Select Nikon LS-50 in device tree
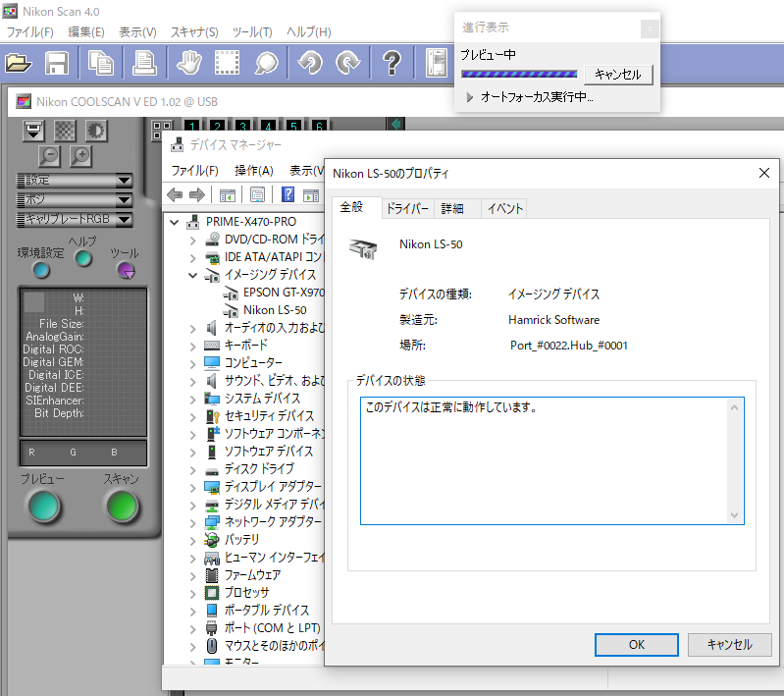This screenshot has width=784, height=696. tap(275, 310)
